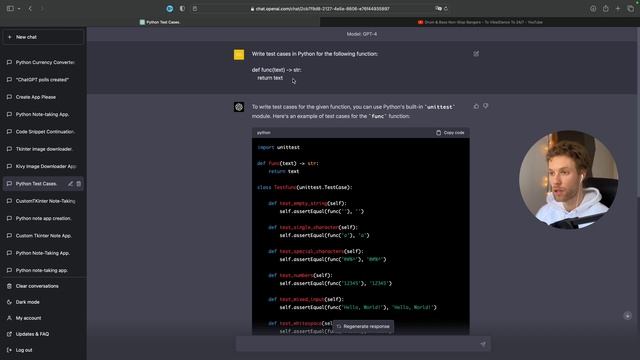Give thumbs down to the ChatGPT response

tap(485, 106)
